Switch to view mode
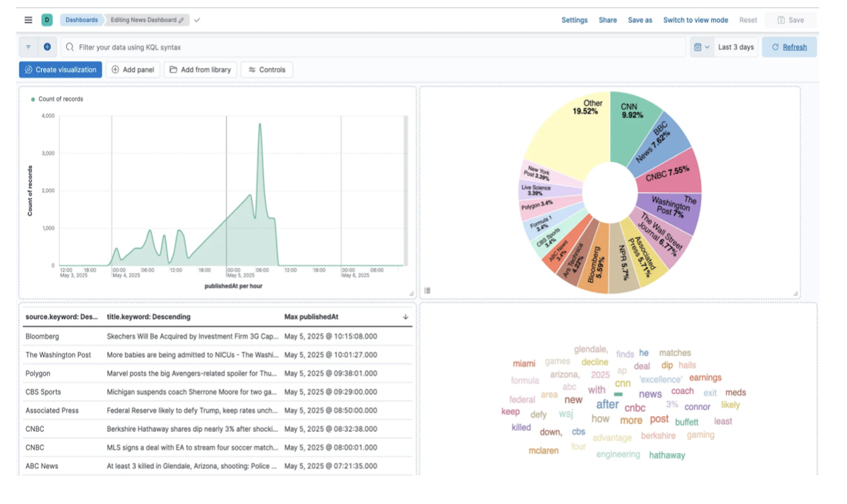Screen dimensions: 847x504 695,20
